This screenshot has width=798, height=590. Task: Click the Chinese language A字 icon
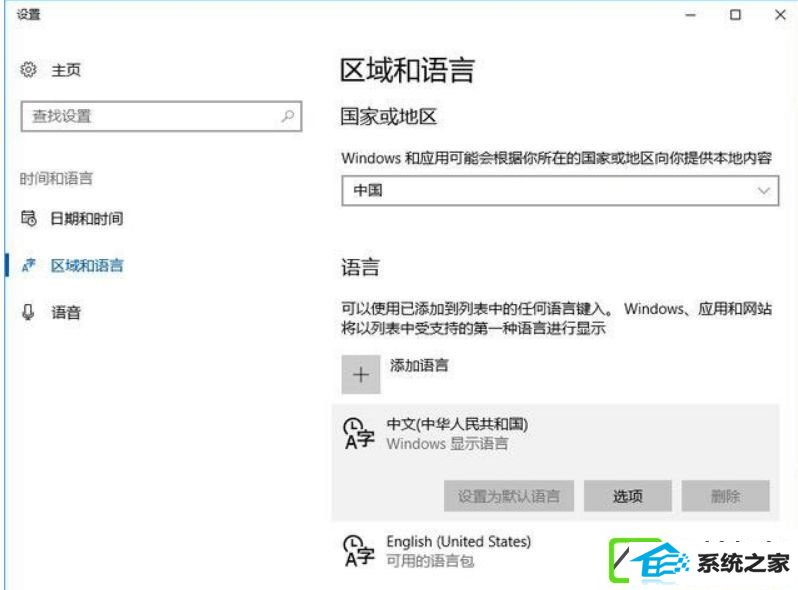359,434
